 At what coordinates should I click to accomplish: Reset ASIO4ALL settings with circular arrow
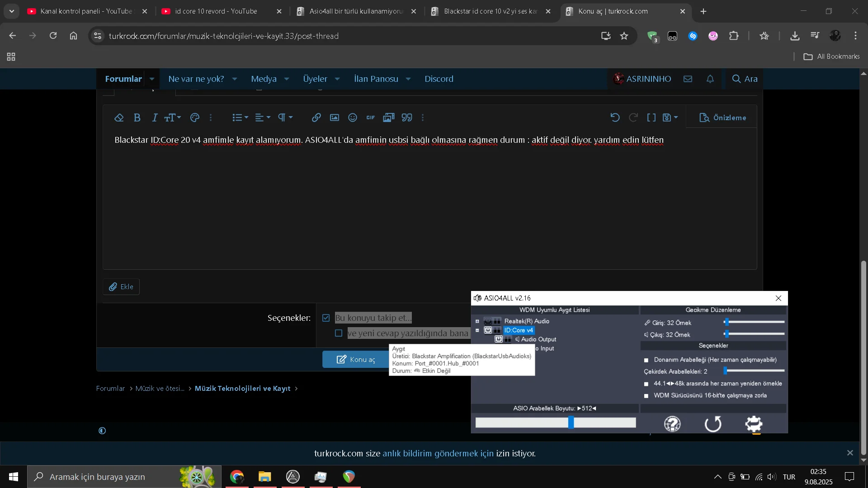(713, 424)
